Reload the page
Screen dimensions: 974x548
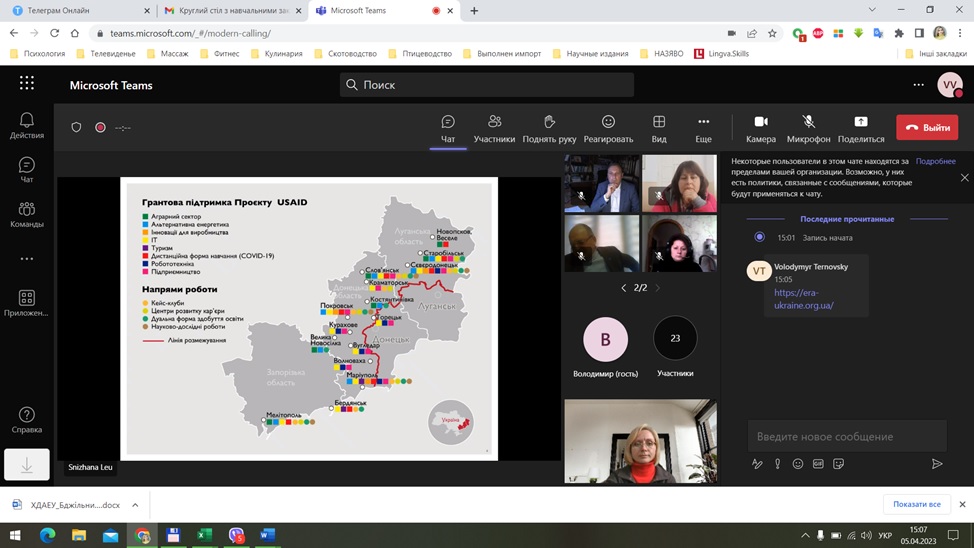click(x=55, y=33)
